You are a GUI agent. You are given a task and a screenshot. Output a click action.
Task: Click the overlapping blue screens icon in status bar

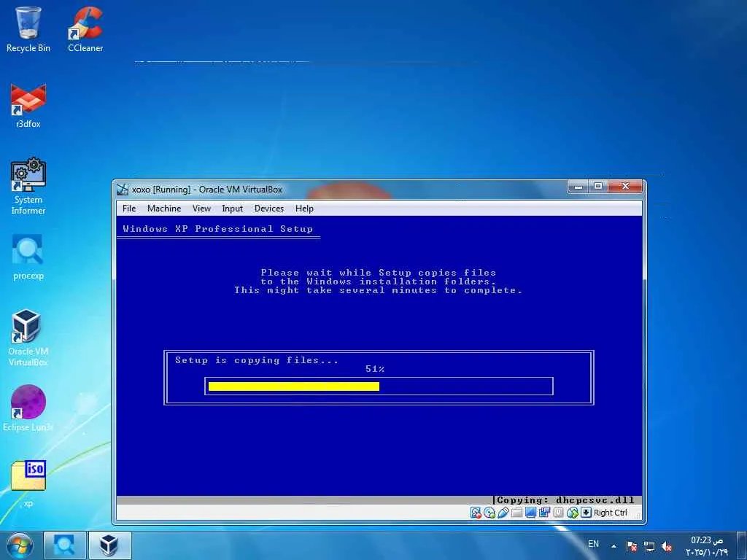tap(544, 513)
